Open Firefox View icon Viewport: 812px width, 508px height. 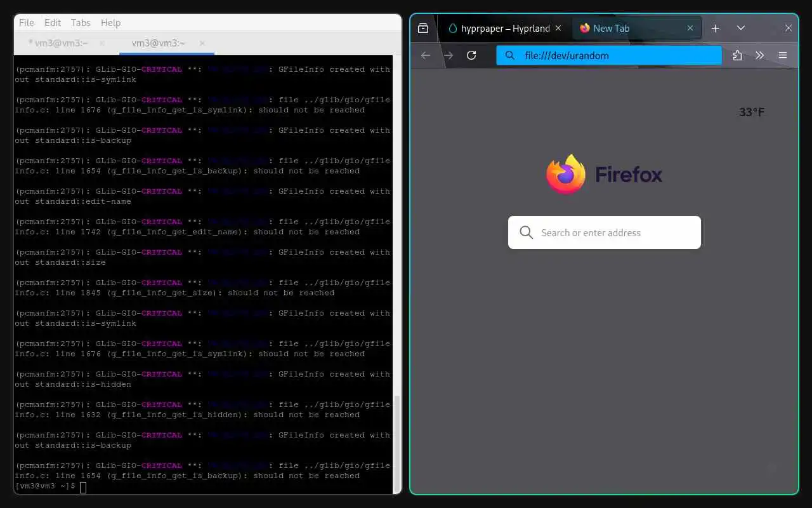[x=423, y=28]
